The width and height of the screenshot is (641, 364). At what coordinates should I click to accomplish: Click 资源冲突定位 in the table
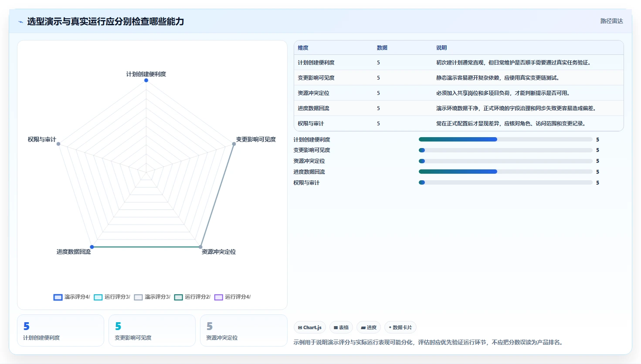click(313, 93)
